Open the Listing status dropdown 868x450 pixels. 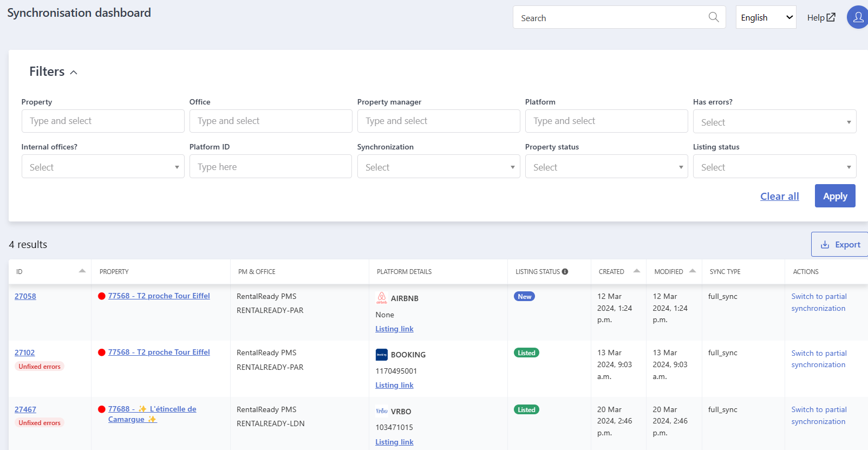[x=774, y=167]
